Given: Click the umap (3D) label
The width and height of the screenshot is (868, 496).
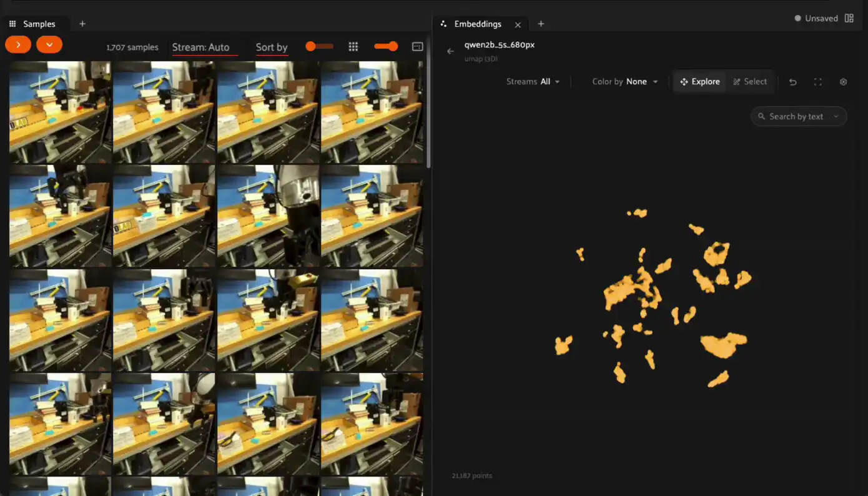Looking at the screenshot, I should point(481,59).
